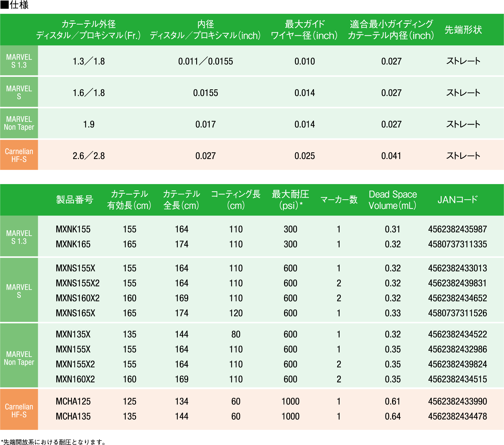The height and width of the screenshot is (445, 504).
Task: Click JAN code 4580737311335
Action: [457, 244]
